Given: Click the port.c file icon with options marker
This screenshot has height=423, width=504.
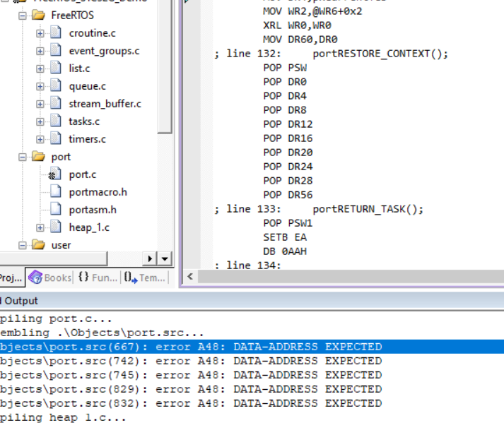Looking at the screenshot, I should pyautogui.click(x=54, y=174).
